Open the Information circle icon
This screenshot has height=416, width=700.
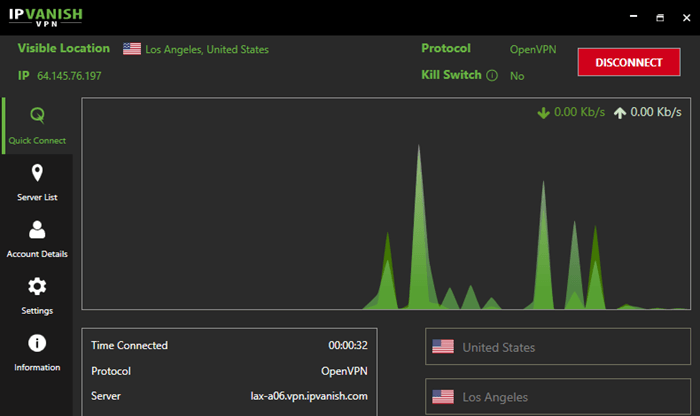[x=37, y=343]
